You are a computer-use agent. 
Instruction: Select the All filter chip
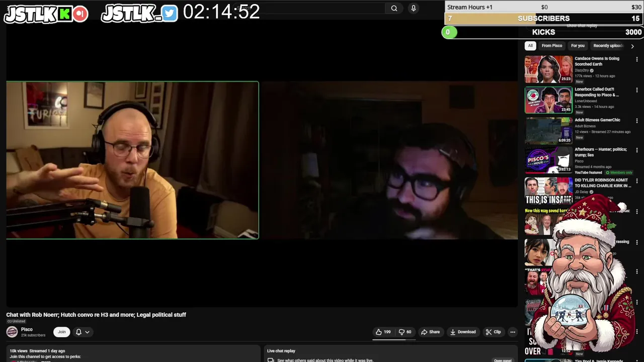click(530, 46)
